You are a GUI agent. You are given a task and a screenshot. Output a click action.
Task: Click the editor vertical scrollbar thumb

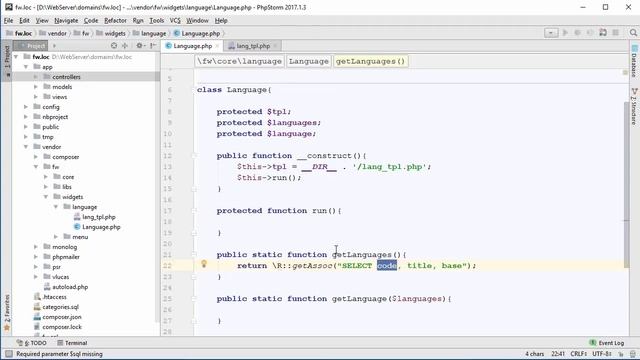click(x=627, y=185)
